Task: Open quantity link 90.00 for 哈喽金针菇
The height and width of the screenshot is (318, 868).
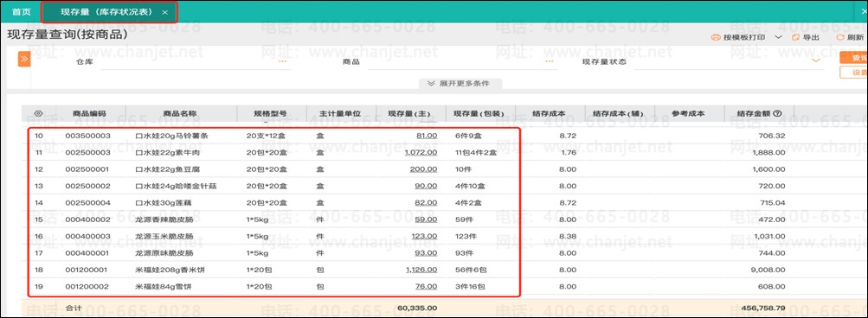Action: [x=427, y=186]
